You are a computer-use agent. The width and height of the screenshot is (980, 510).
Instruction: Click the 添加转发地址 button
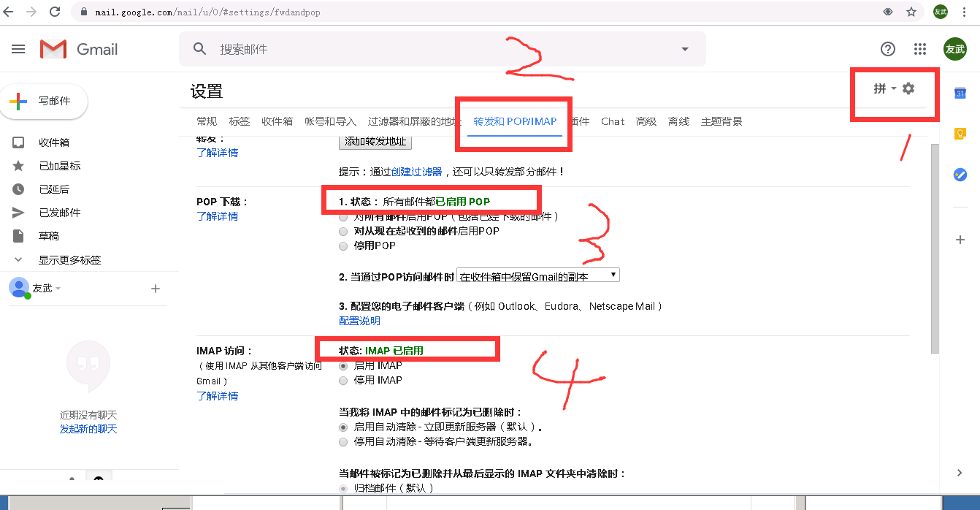click(375, 142)
